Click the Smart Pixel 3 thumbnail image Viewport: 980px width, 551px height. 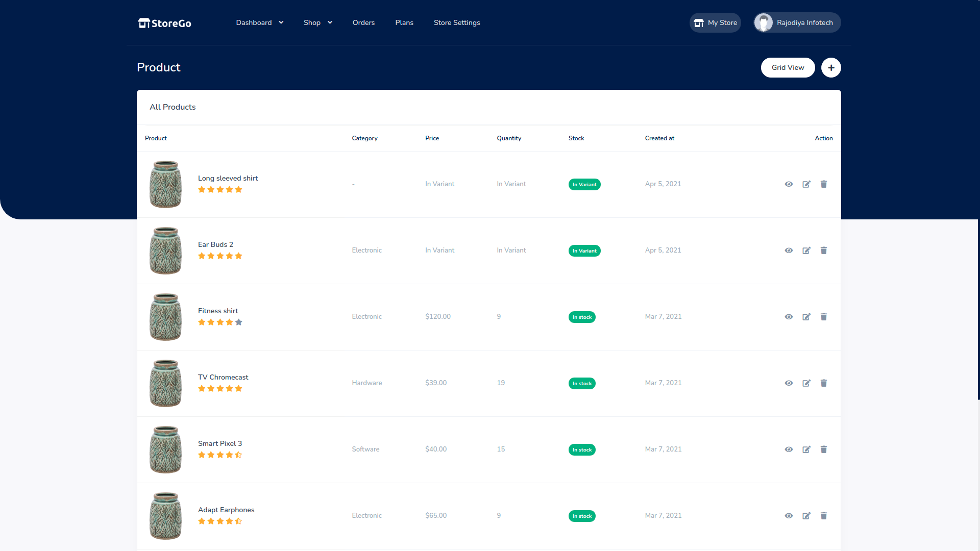click(x=165, y=449)
